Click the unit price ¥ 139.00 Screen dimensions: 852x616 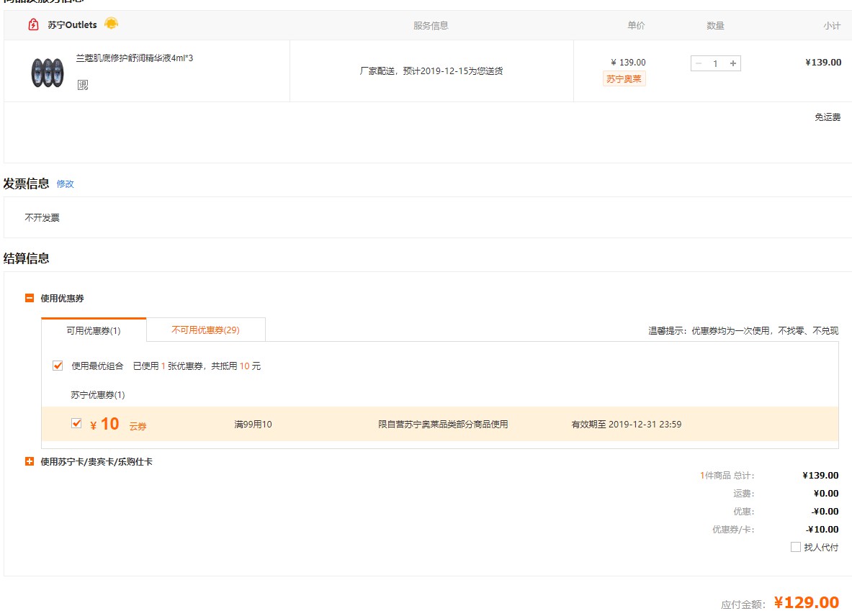[629, 63]
